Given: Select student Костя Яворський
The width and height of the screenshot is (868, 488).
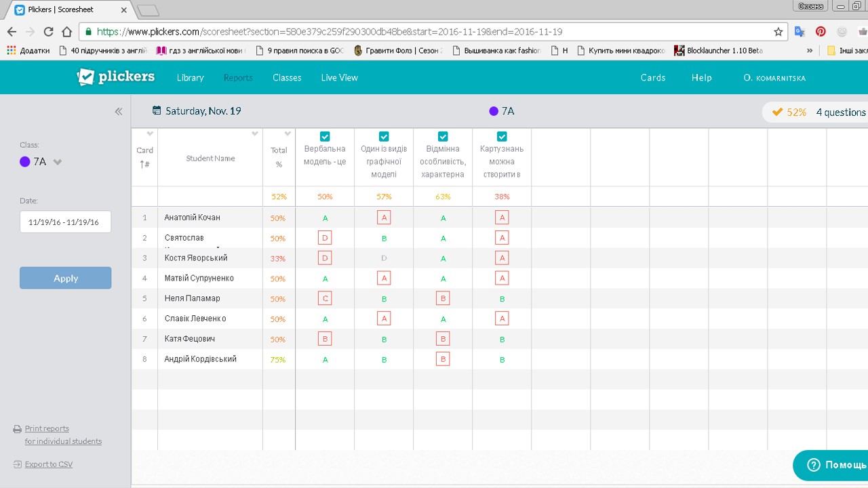Looking at the screenshot, I should pos(196,258).
